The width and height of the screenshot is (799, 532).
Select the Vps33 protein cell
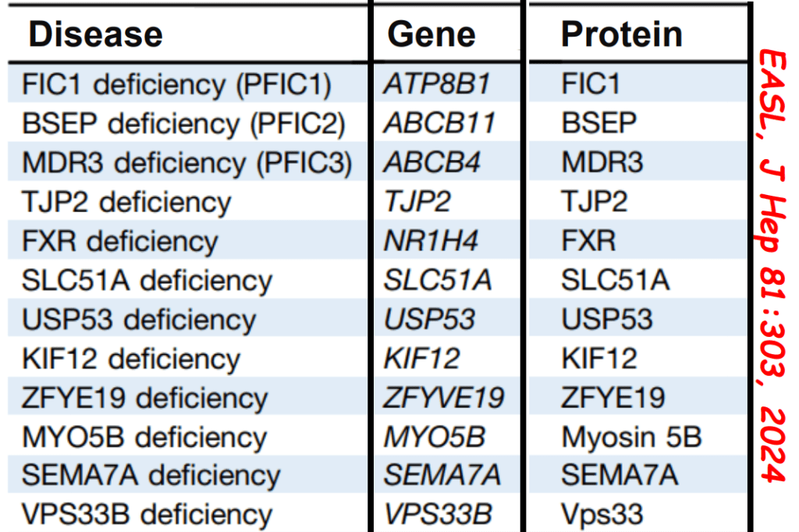[x=602, y=515]
